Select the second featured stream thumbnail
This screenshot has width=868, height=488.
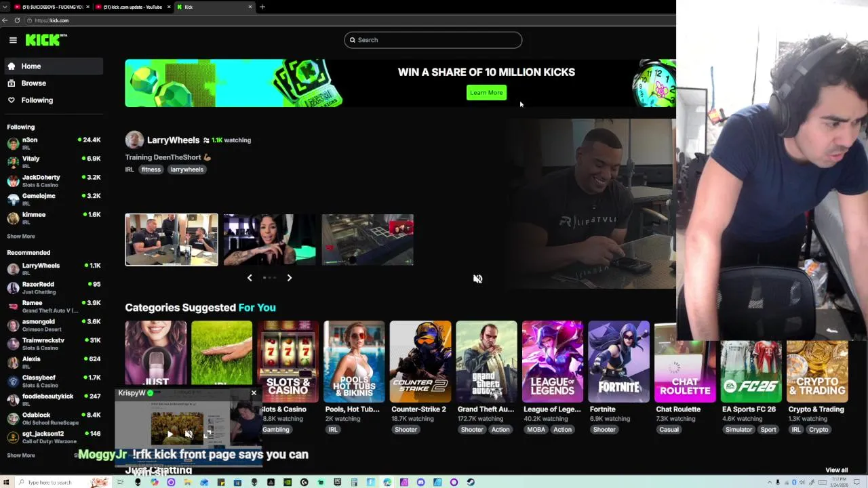269,240
